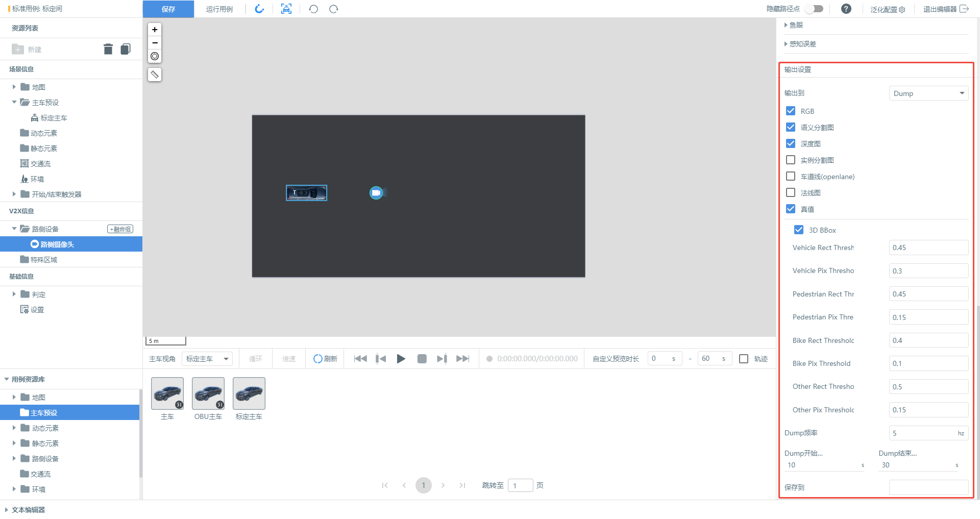Step back one frame
The width and height of the screenshot is (980, 519).
click(x=381, y=359)
